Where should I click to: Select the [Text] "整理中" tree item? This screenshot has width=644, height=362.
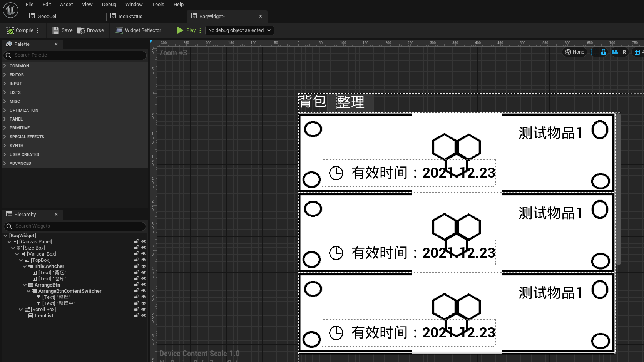(x=59, y=303)
